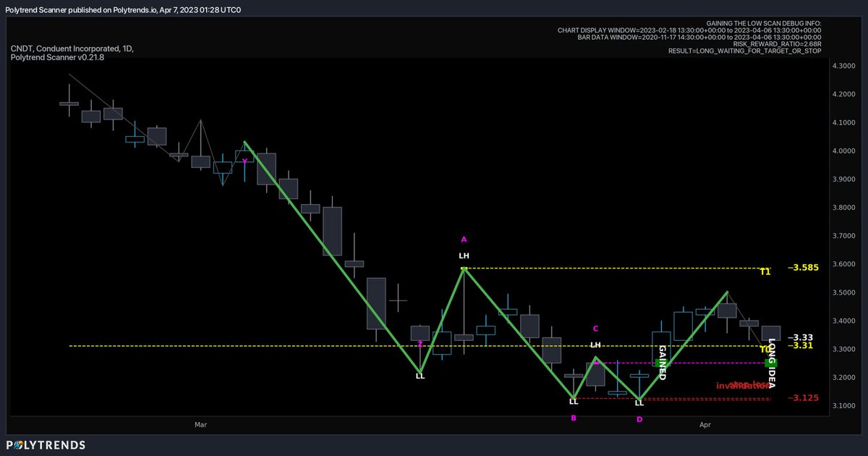Click the 4.2000 price axis value
The height and width of the screenshot is (456, 868).
click(846, 94)
